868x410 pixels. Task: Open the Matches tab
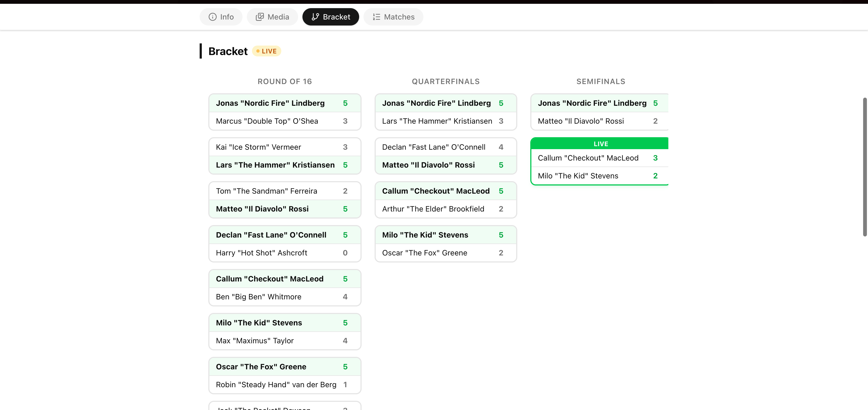[x=393, y=17]
